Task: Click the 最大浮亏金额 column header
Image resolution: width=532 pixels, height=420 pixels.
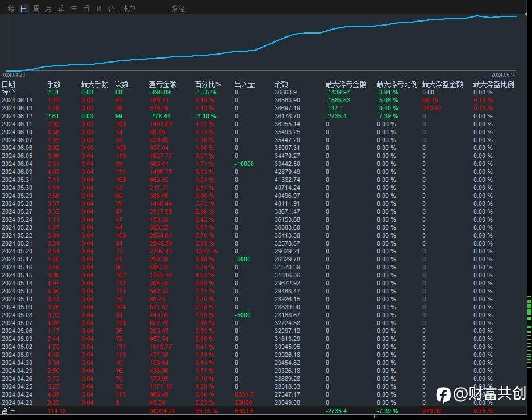Action: pyautogui.click(x=346, y=84)
